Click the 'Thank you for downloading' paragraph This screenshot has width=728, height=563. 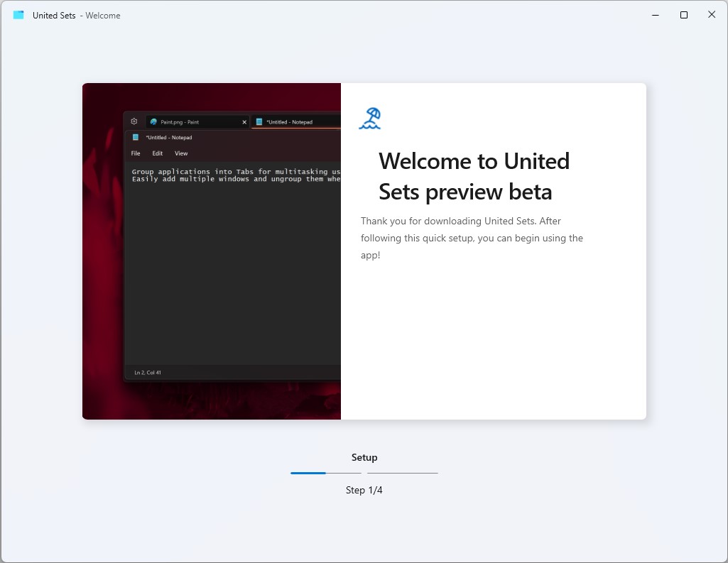472,238
